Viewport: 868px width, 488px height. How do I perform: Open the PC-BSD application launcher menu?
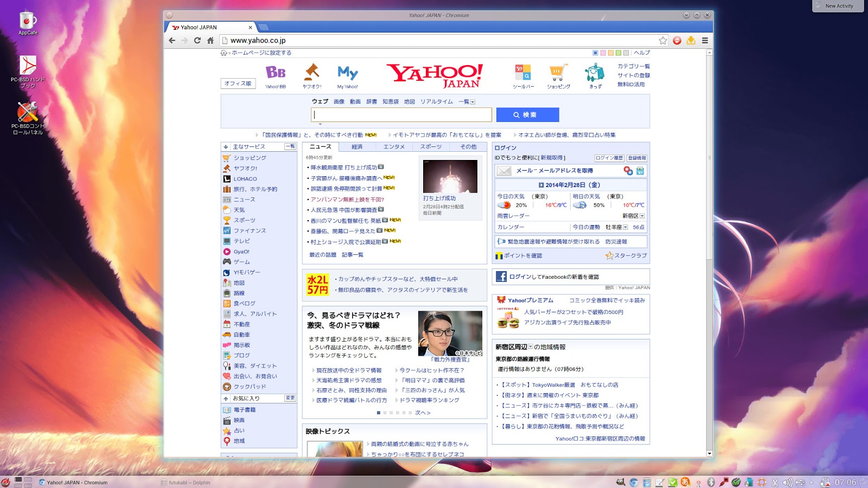click(x=5, y=482)
